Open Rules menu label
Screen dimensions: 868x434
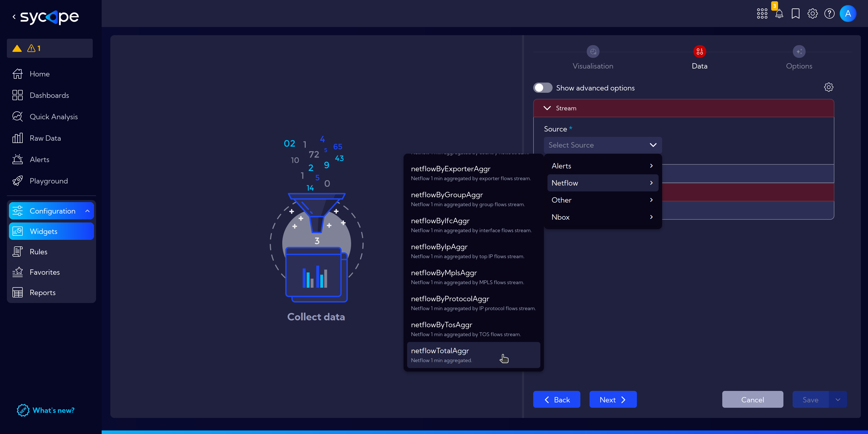[38, 252]
